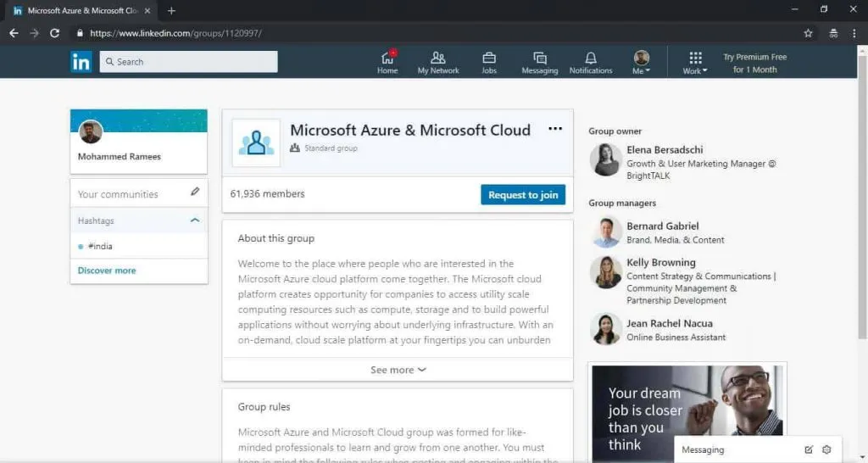
Task: Click Discover more link
Action: point(107,271)
